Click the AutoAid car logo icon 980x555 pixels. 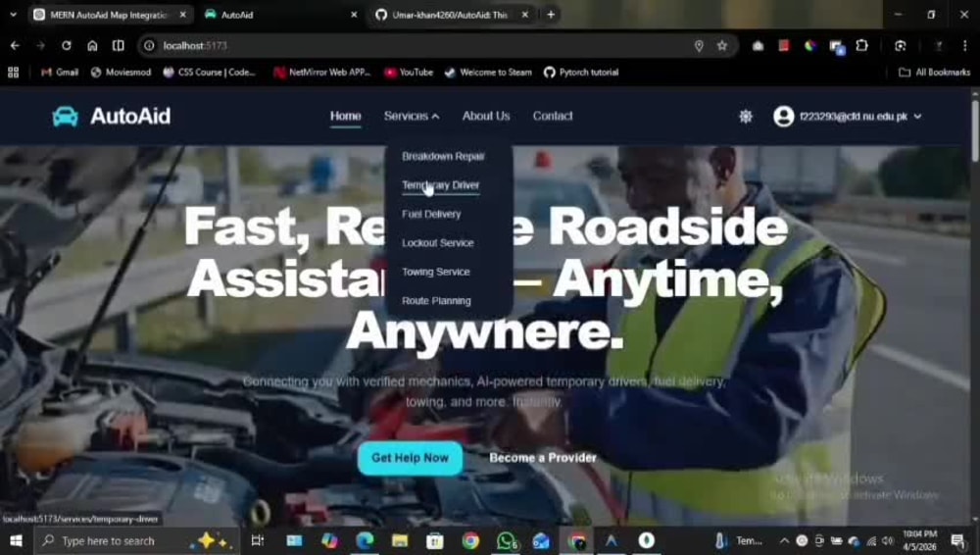tap(65, 117)
